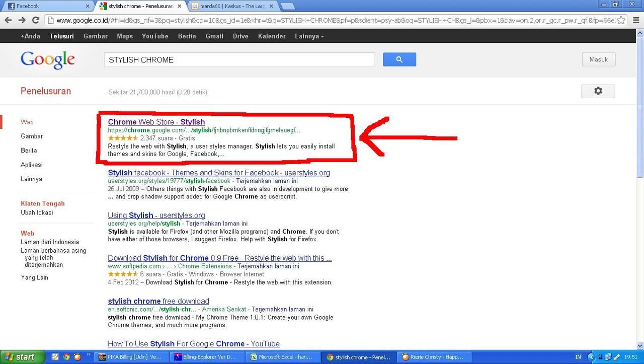
Task: Click the IN language indicator
Action: 578,357
